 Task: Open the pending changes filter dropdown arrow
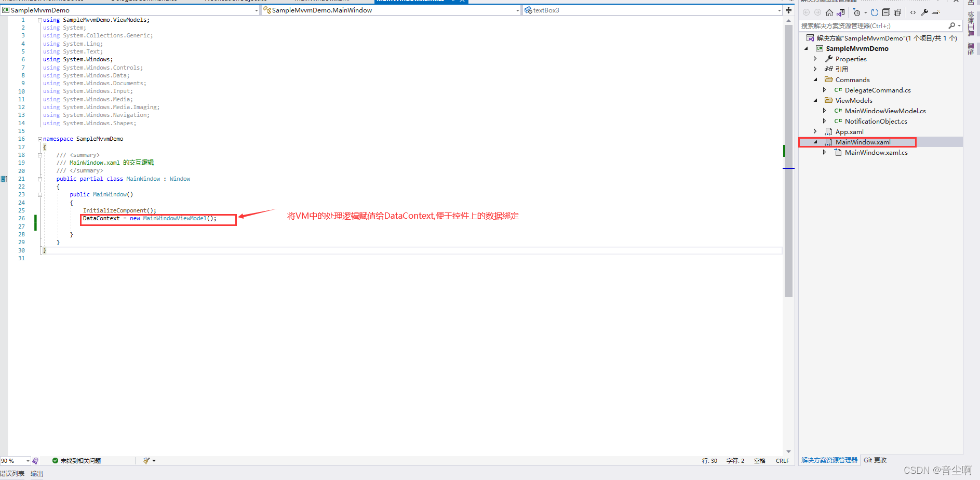tap(865, 12)
